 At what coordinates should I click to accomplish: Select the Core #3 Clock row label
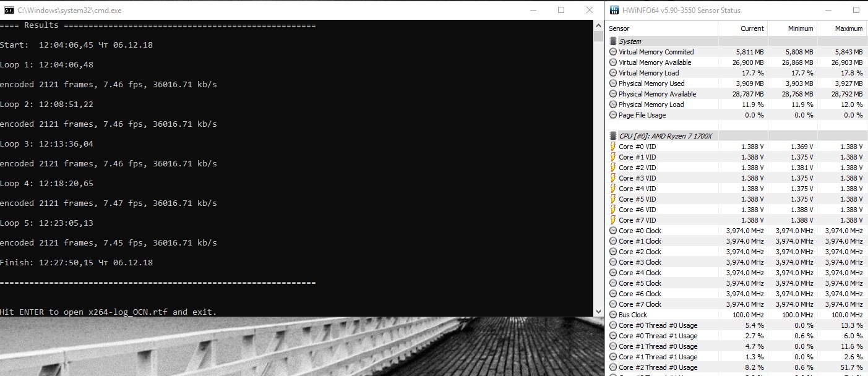click(640, 262)
